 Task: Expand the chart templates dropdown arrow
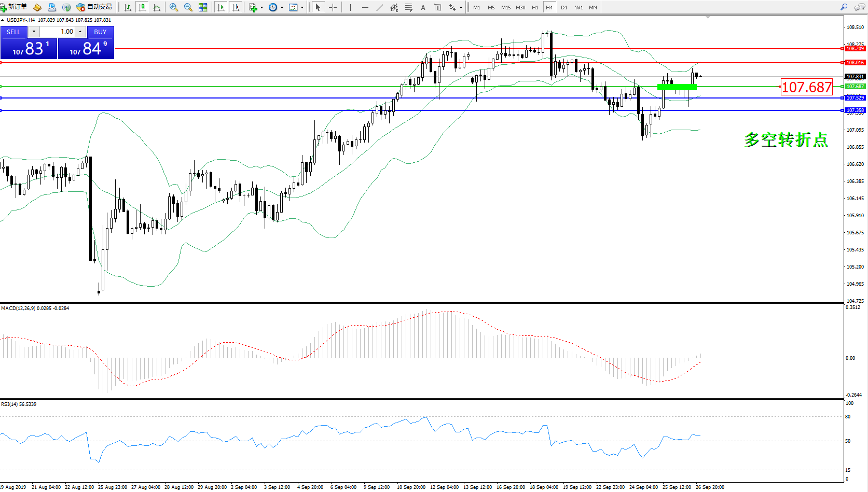(x=302, y=8)
